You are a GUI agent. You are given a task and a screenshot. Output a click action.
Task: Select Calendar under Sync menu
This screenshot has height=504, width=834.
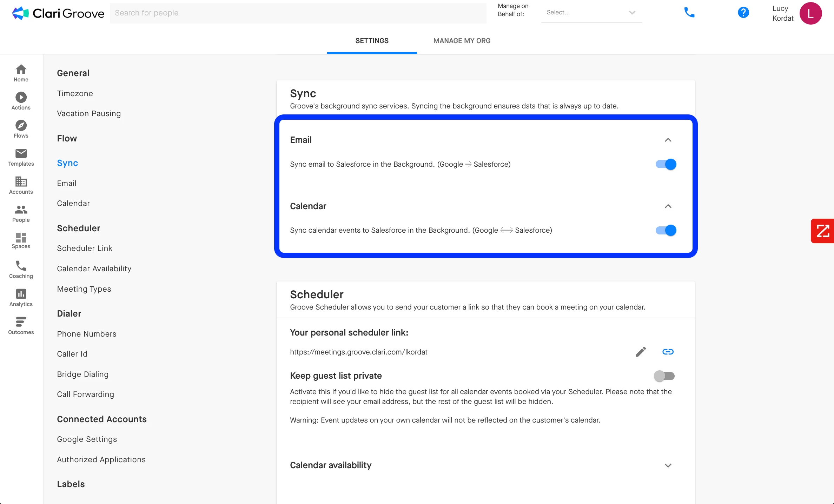click(x=73, y=203)
